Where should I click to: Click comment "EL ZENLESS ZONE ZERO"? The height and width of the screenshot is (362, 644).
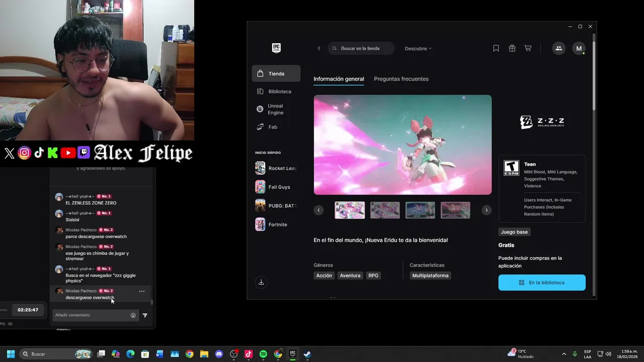(x=91, y=203)
